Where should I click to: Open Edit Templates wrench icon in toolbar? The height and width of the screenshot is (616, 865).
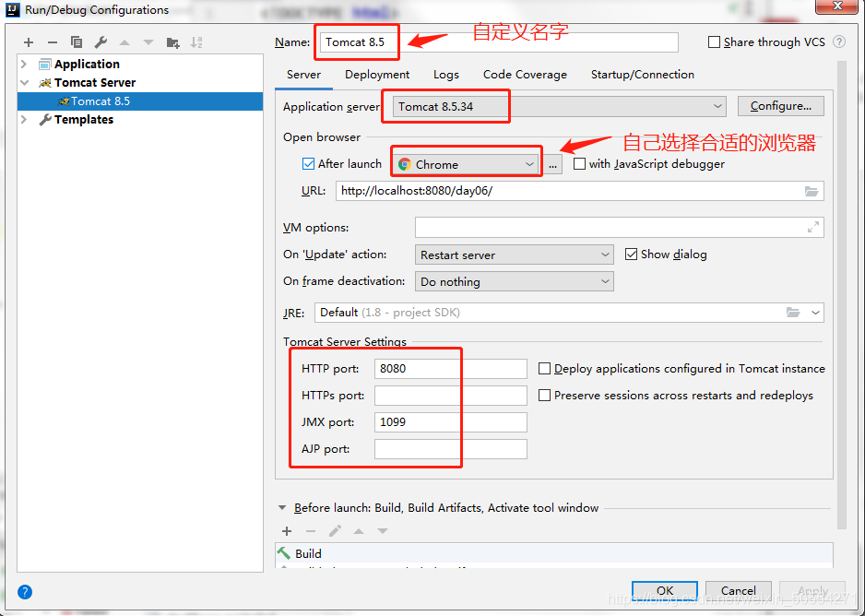click(x=101, y=42)
